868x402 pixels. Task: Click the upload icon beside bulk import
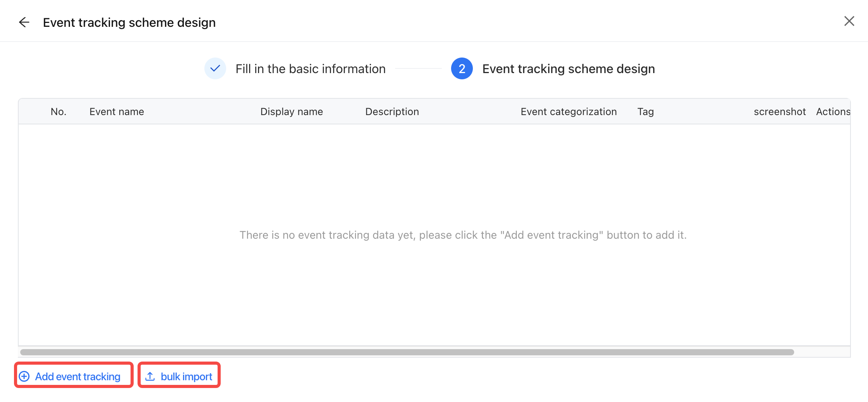(x=150, y=376)
